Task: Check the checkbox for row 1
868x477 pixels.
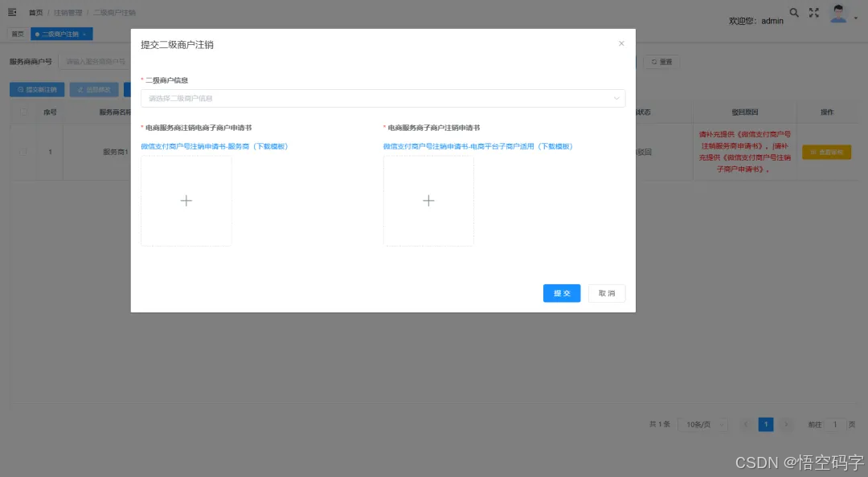Action: click(23, 152)
